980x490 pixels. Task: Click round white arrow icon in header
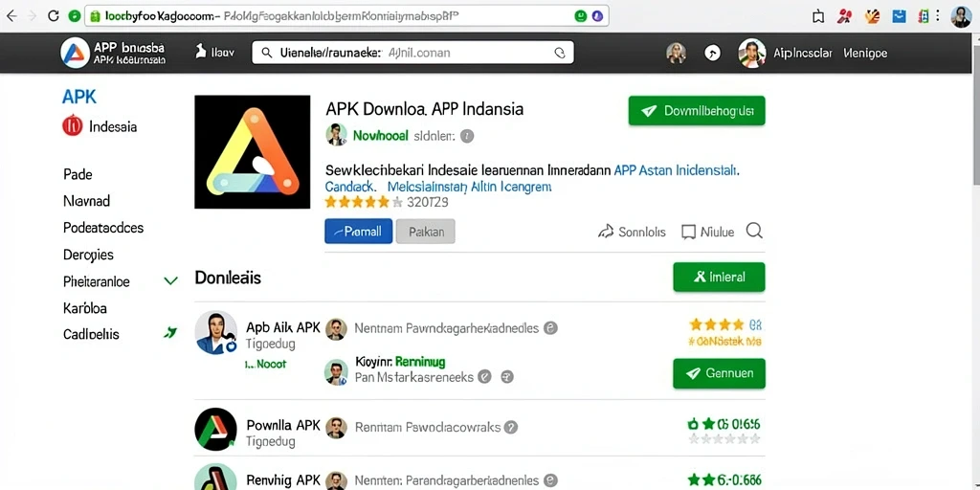[712, 54]
